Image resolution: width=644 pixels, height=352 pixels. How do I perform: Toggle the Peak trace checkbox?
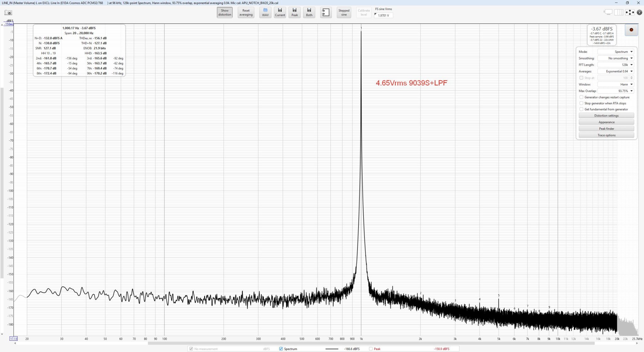371,349
